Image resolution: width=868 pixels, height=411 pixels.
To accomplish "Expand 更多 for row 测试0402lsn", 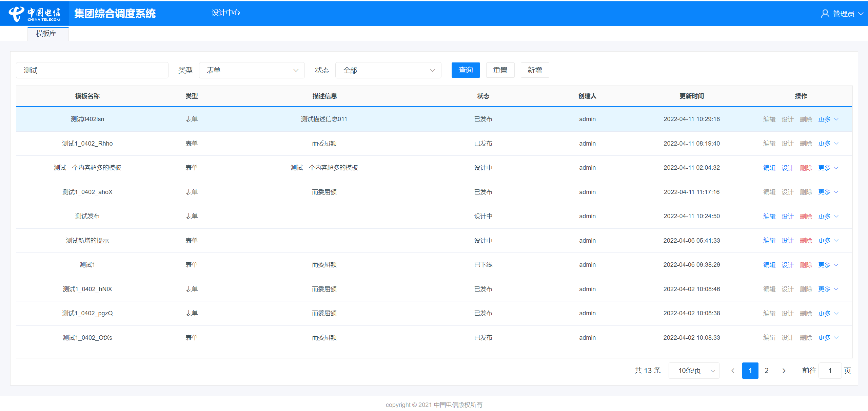I will pos(828,119).
